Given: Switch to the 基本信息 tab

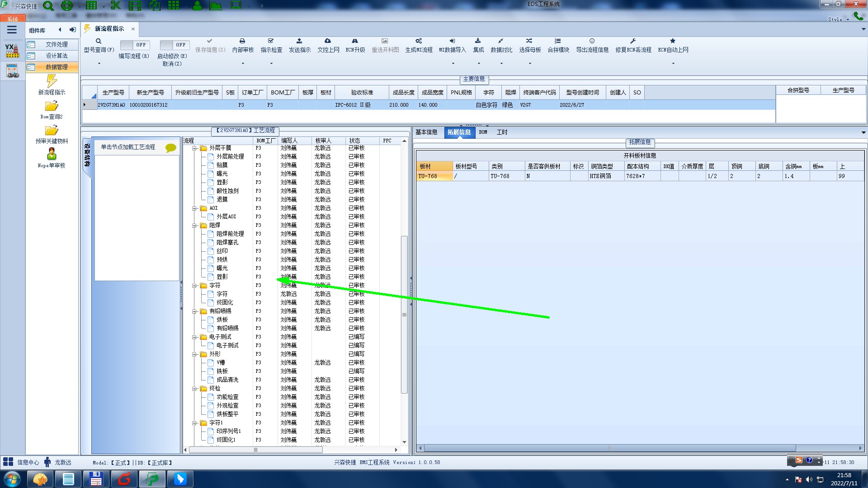Looking at the screenshot, I should (x=426, y=132).
